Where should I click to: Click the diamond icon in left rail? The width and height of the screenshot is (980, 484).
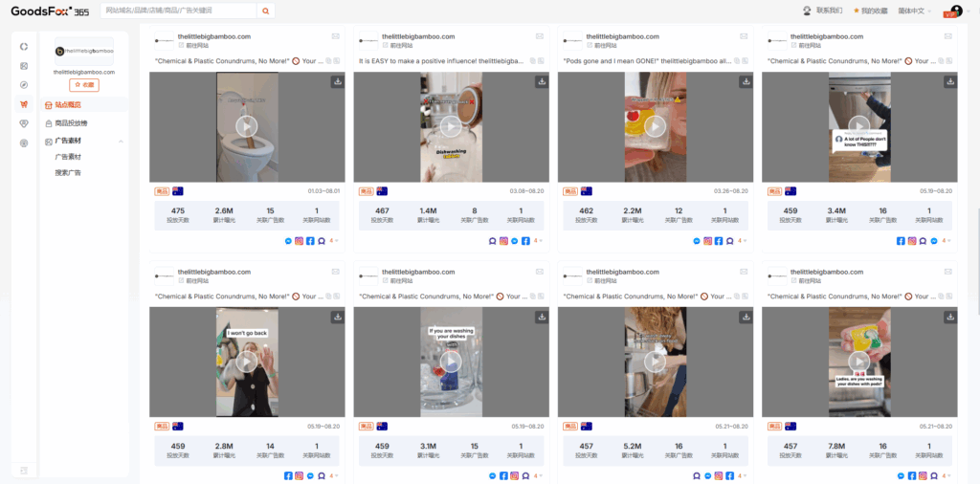pos(24,123)
